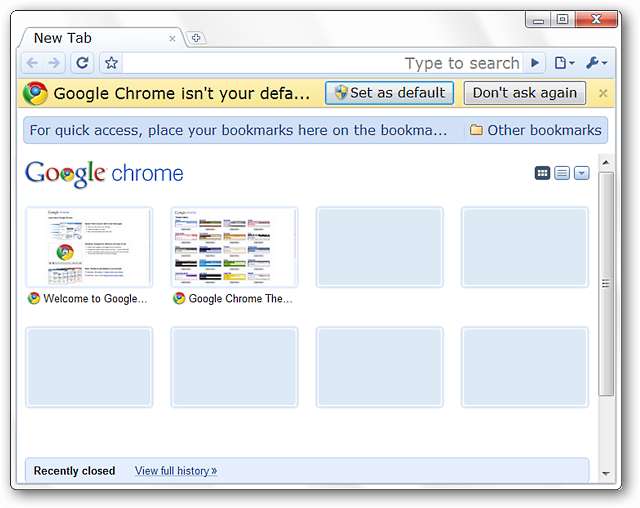Open the wrench tools menu
The width and height of the screenshot is (640, 508).
tap(596, 63)
